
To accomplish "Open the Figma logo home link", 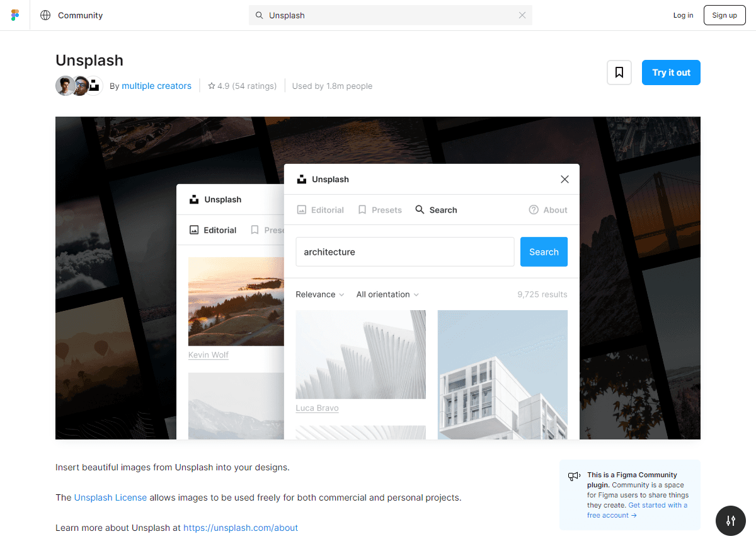I will pos(15,15).
